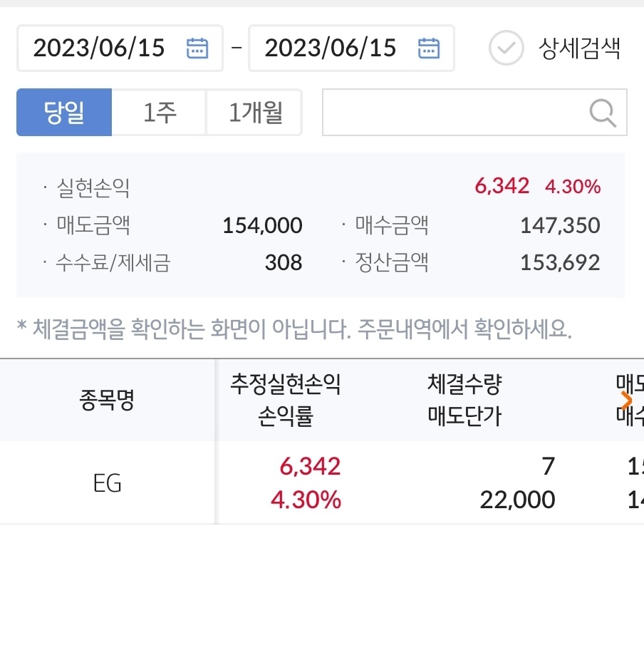The image size is (644, 665).
Task: Open the end date calendar icon
Action: tap(429, 48)
